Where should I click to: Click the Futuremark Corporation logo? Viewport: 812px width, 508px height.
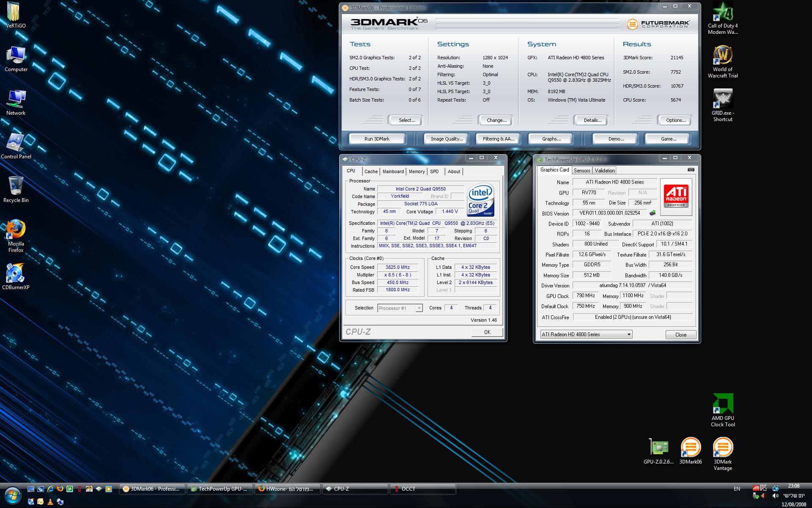pyautogui.click(x=658, y=24)
